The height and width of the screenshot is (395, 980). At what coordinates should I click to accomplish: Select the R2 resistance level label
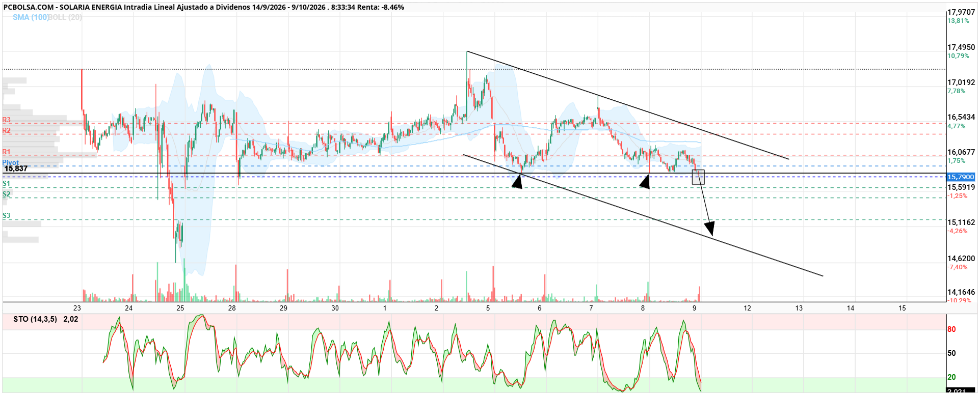[x=6, y=131]
